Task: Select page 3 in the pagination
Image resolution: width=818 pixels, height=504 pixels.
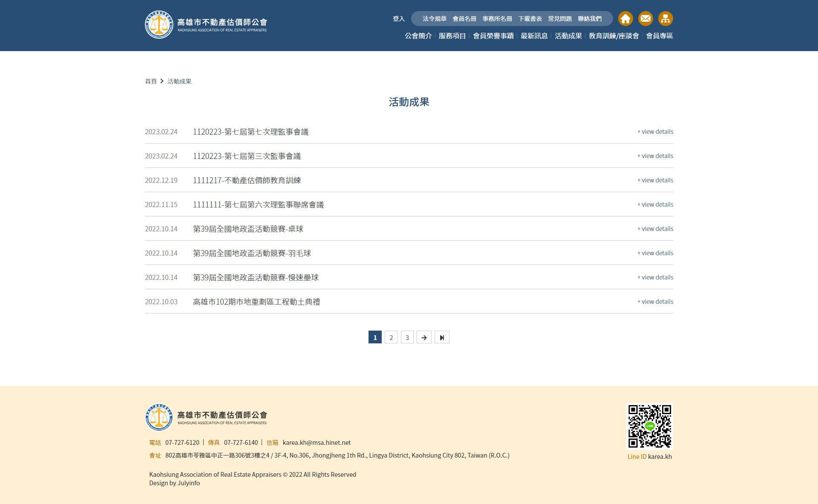Action: click(407, 337)
